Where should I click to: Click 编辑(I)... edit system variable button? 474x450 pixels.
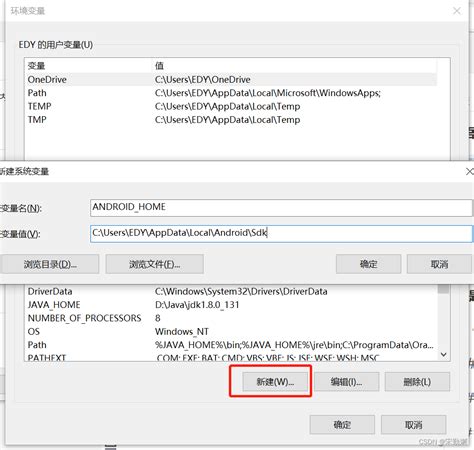click(346, 382)
